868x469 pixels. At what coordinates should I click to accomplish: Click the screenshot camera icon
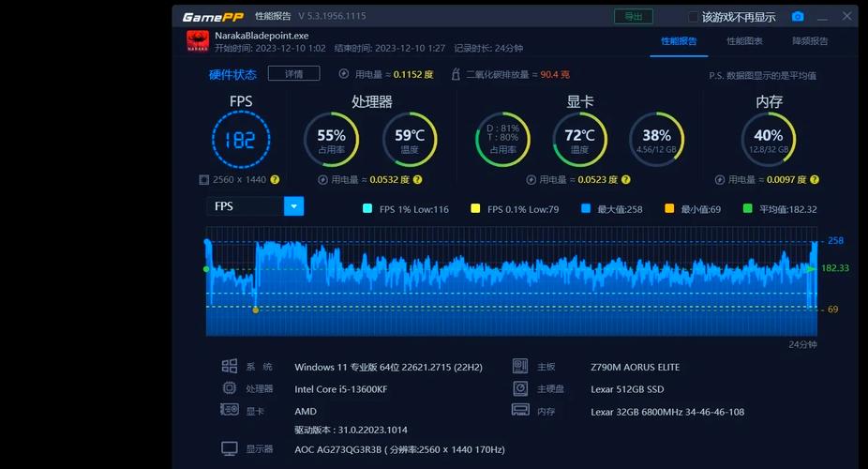(797, 17)
